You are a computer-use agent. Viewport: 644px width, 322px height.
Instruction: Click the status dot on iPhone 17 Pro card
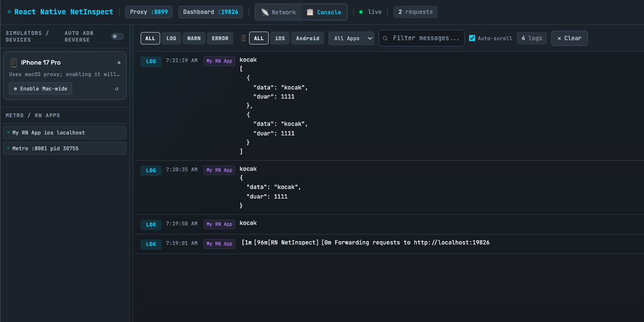pos(119,63)
